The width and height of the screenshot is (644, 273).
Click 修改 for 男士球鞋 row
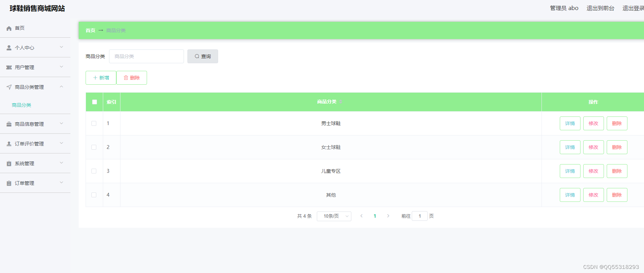(594, 123)
